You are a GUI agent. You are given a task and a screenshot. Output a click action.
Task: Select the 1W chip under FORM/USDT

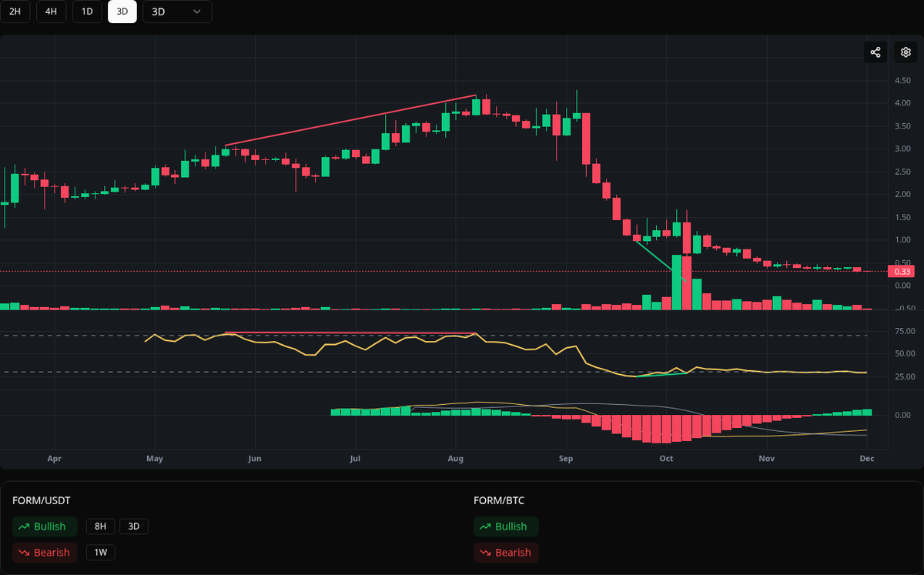coord(100,552)
